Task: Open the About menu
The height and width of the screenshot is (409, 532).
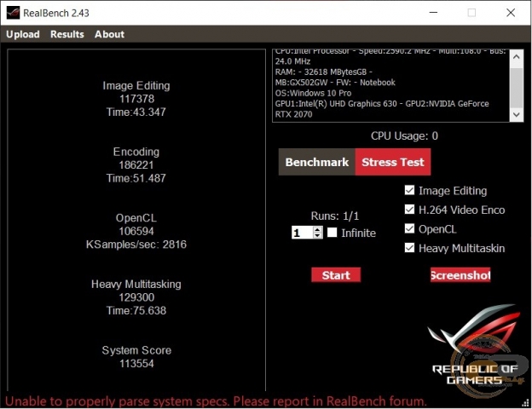Action: pos(109,34)
